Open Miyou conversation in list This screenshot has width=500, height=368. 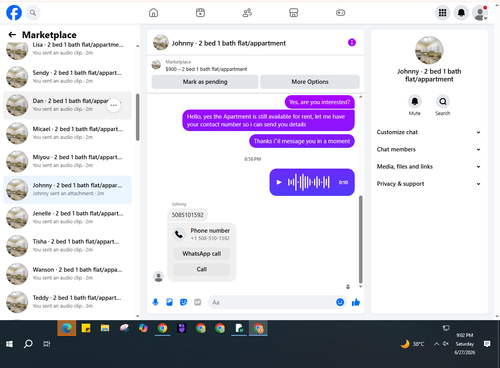click(x=67, y=161)
